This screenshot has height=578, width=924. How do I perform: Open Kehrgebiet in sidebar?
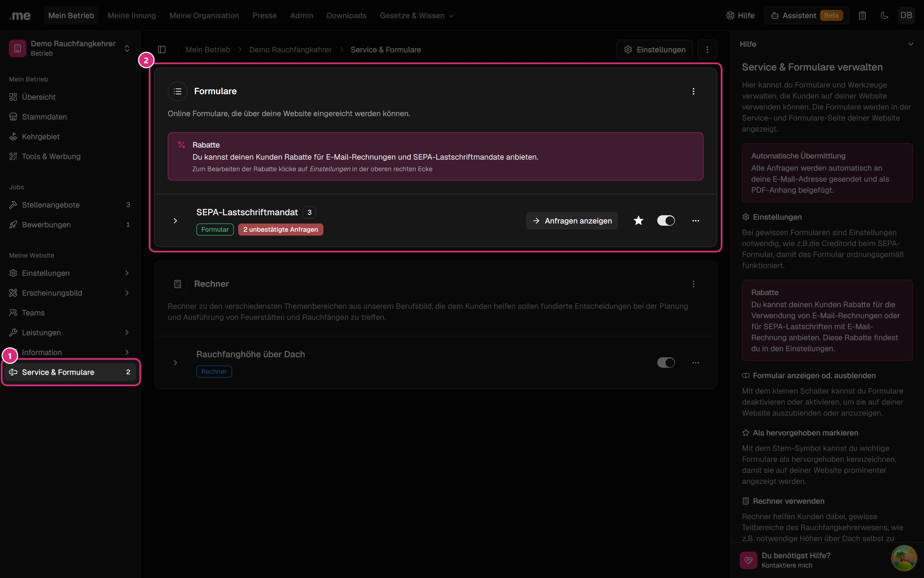(x=70, y=137)
